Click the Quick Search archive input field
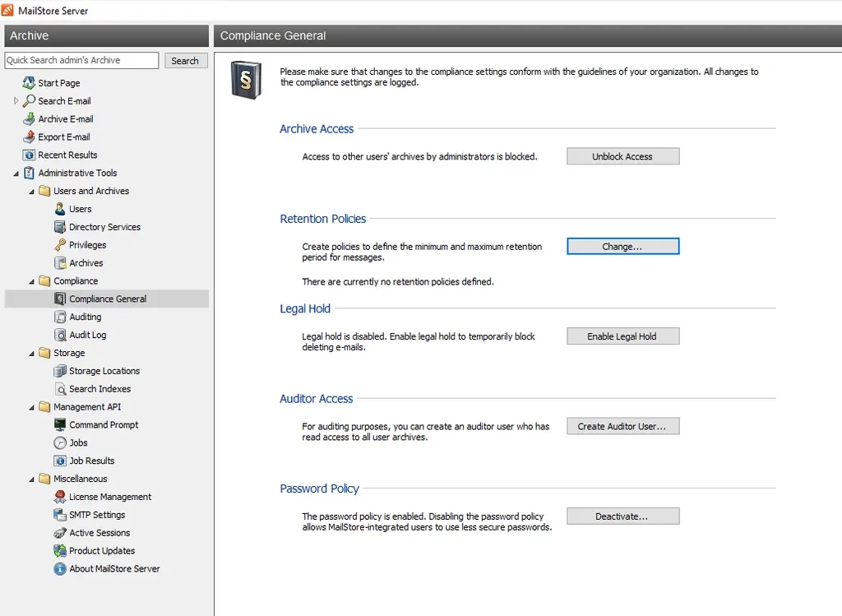This screenshot has height=616, width=842. pos(81,60)
